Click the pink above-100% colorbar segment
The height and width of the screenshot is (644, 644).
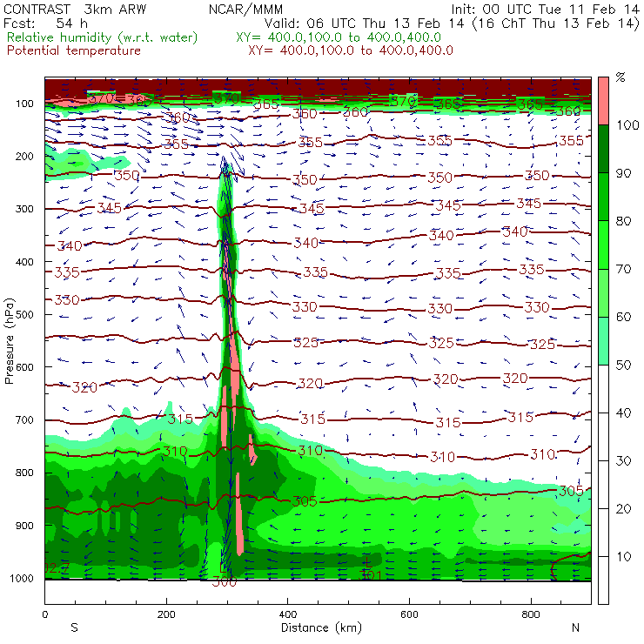603,101
